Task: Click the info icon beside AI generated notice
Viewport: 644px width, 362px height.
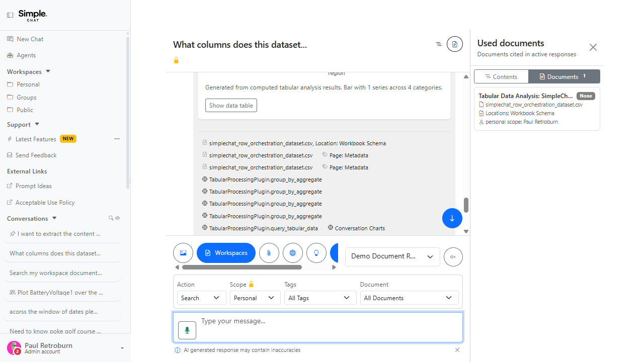Action: (x=178, y=350)
